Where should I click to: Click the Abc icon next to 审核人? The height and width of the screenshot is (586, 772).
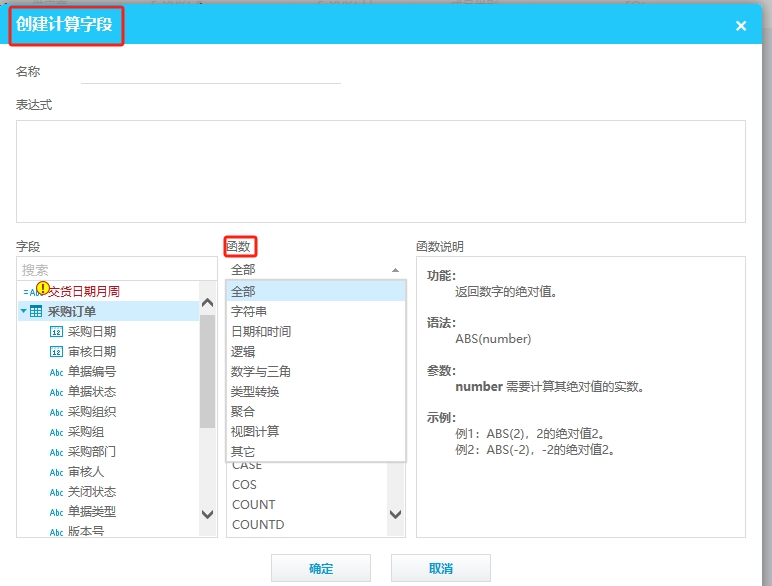pos(56,472)
